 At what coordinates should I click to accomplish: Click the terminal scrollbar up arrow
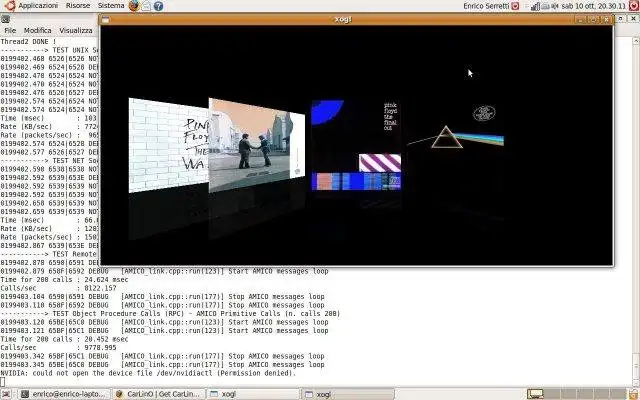pos(636,41)
